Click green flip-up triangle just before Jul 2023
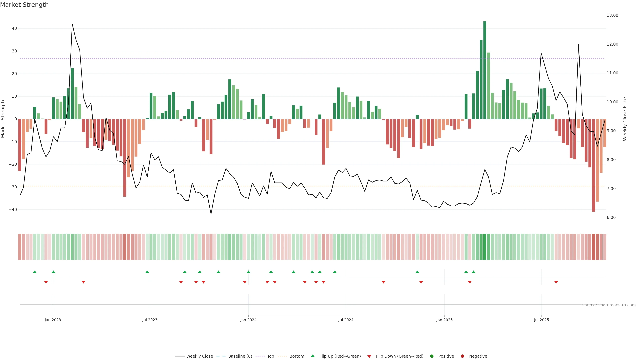 (147, 272)
